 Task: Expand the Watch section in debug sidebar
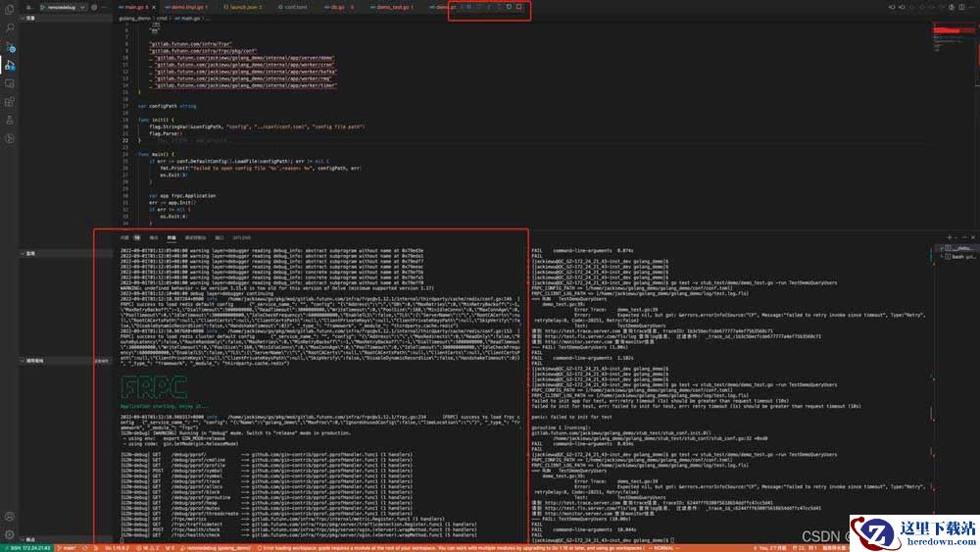click(x=66, y=253)
